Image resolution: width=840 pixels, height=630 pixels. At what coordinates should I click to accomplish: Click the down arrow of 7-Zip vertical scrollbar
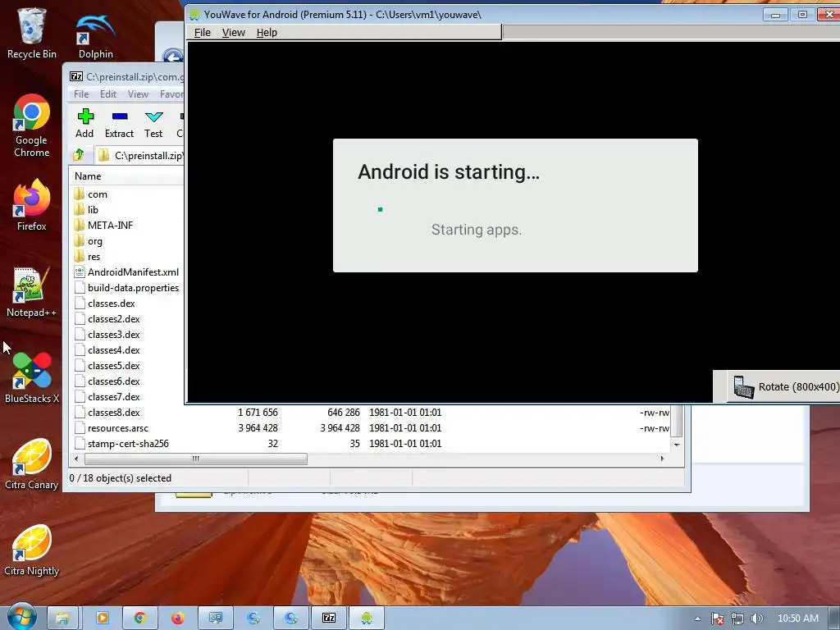[677, 445]
